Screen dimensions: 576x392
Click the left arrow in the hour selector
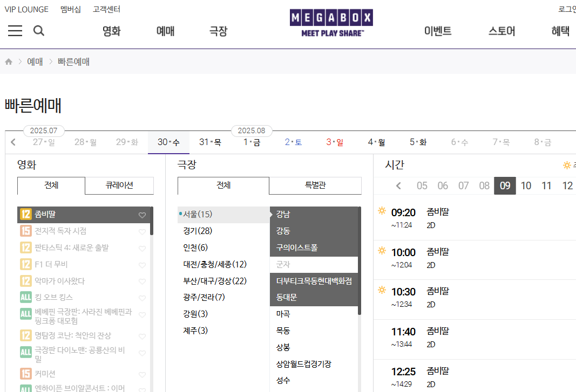398,185
